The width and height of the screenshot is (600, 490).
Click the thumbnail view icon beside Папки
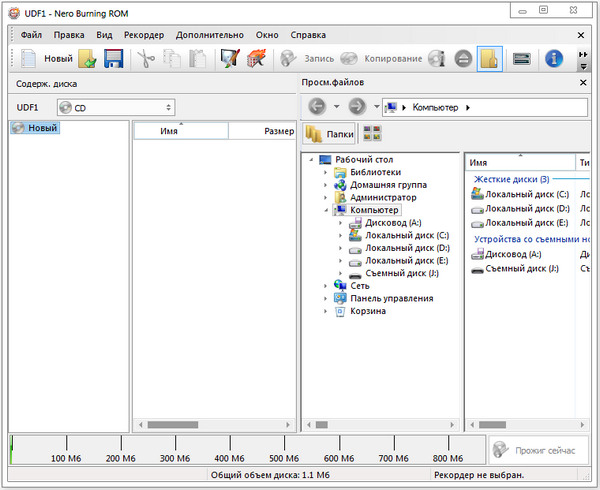point(371,134)
